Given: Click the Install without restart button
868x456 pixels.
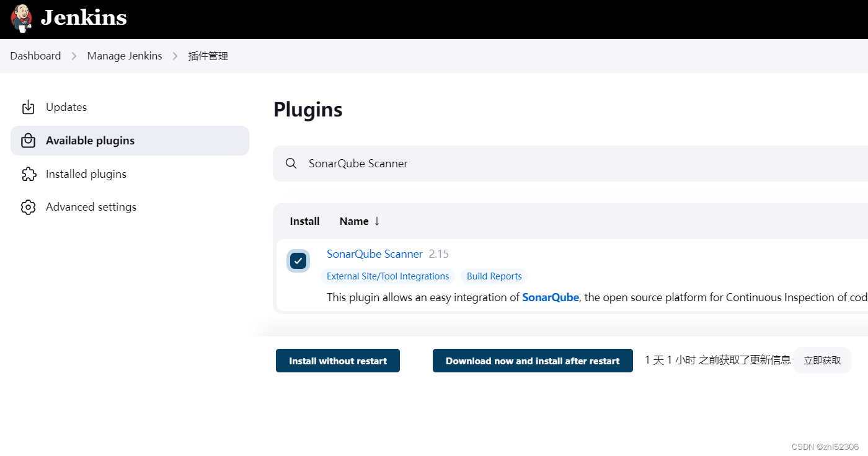Looking at the screenshot, I should (338, 361).
